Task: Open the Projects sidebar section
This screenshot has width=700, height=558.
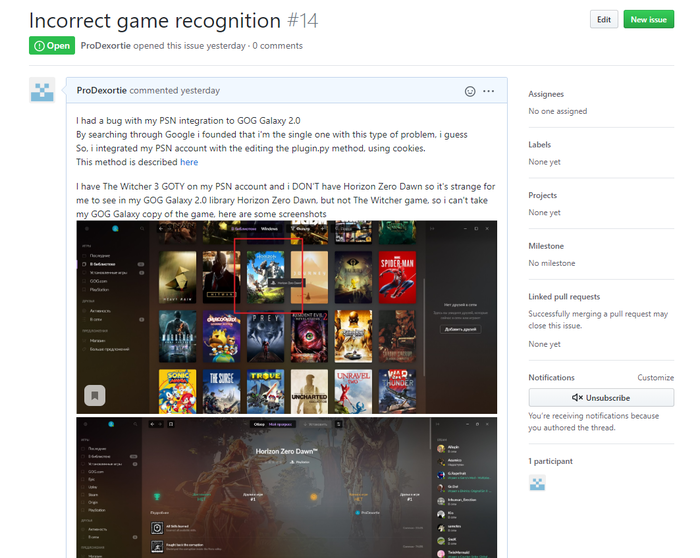Action: pos(542,196)
